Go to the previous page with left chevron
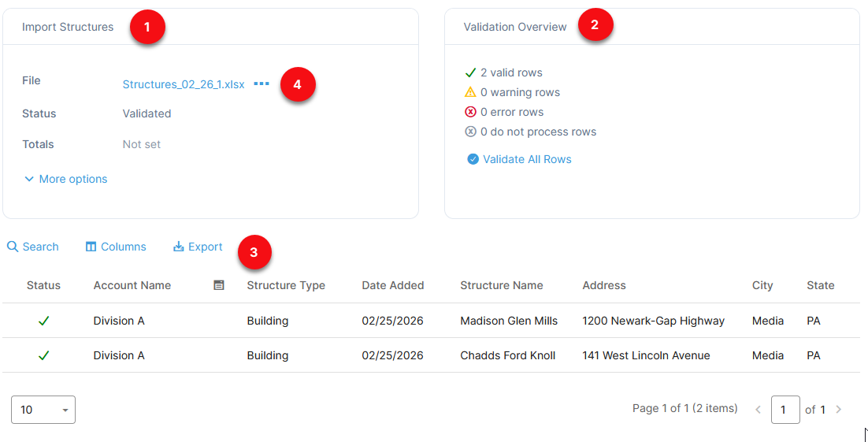Viewport: 868px width, 442px height. 758,410
